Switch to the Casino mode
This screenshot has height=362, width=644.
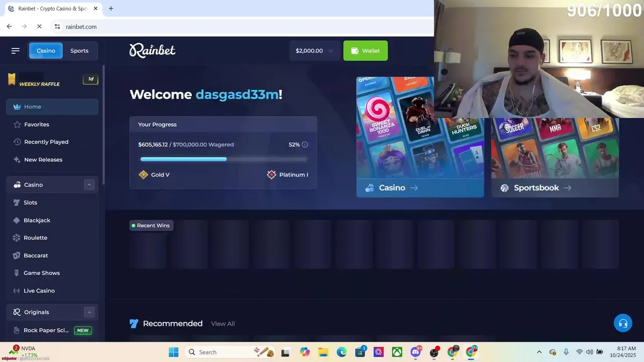[x=46, y=50]
